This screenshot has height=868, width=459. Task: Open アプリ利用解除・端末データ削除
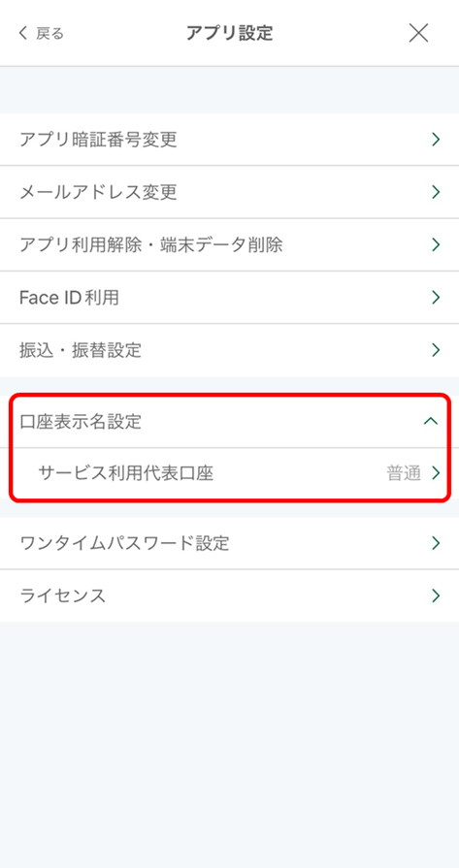pos(229,244)
